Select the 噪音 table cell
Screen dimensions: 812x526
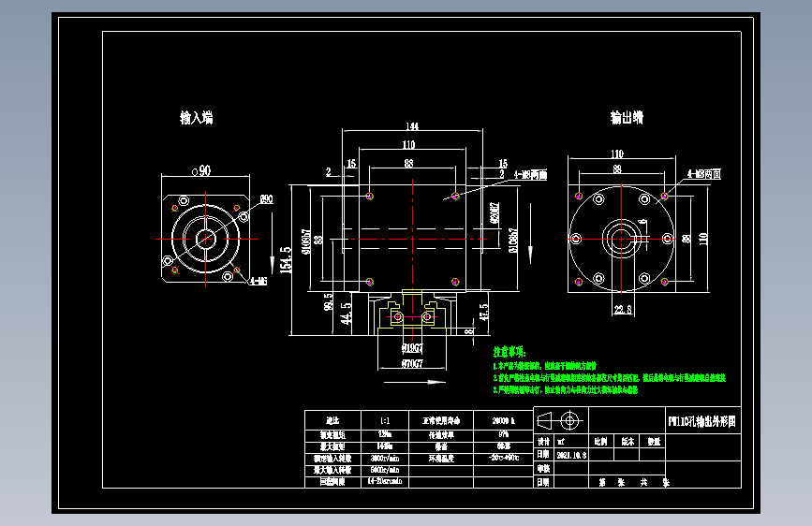pyautogui.click(x=441, y=446)
